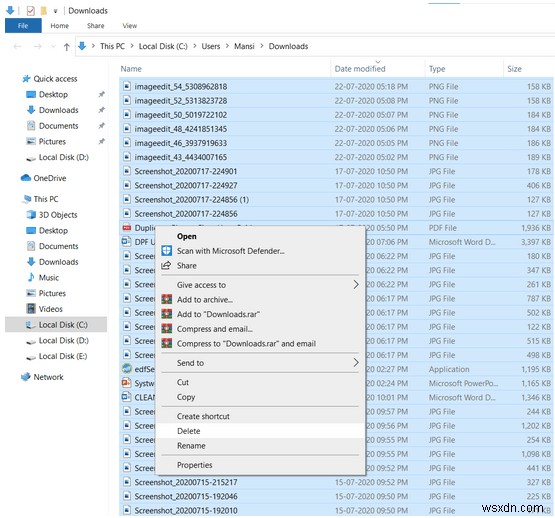Expand the Send to submenu
The height and width of the screenshot is (518, 555).
356,363
